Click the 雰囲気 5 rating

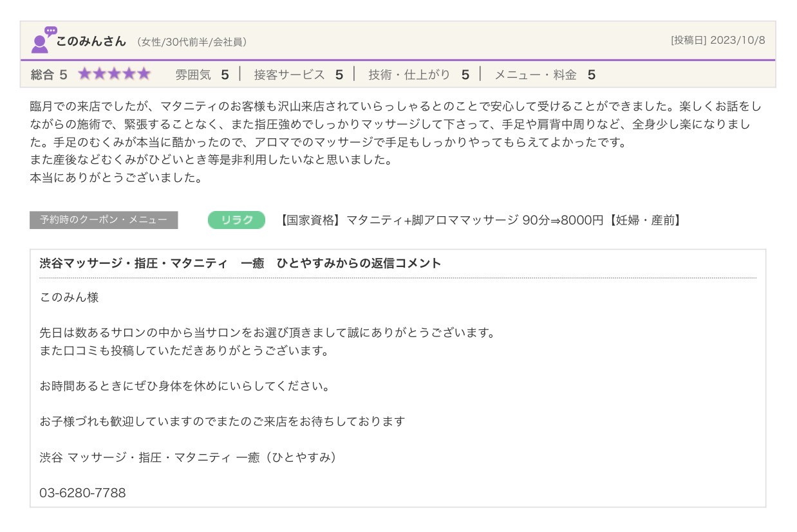(x=202, y=75)
